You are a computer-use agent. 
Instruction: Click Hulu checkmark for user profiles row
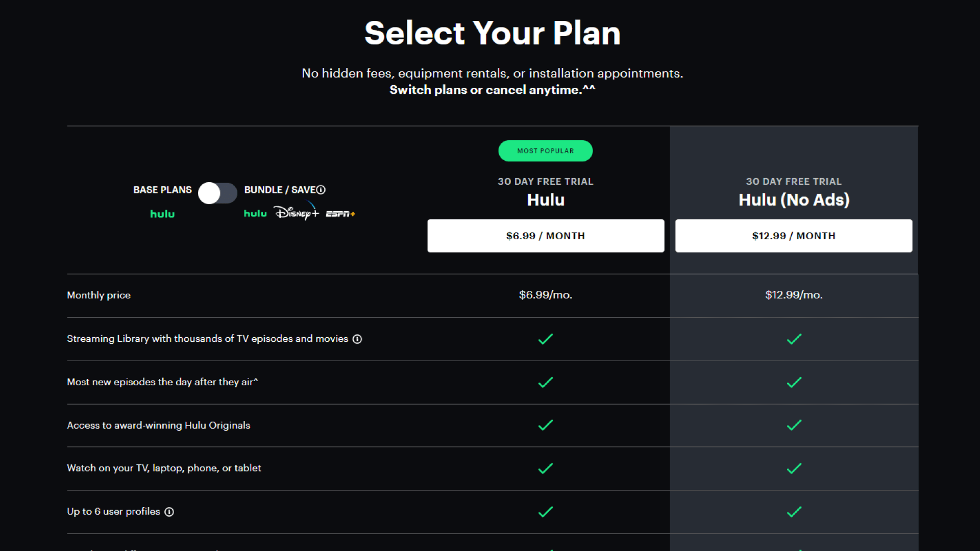point(546,512)
